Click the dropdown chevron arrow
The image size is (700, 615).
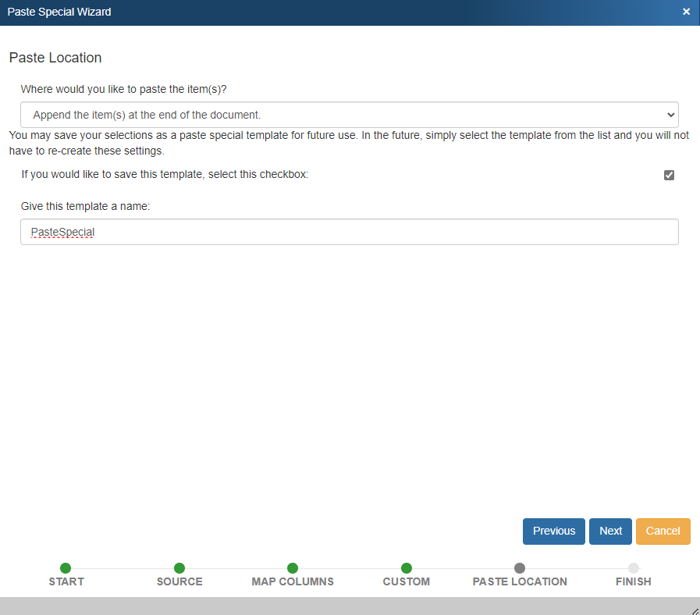pos(670,115)
